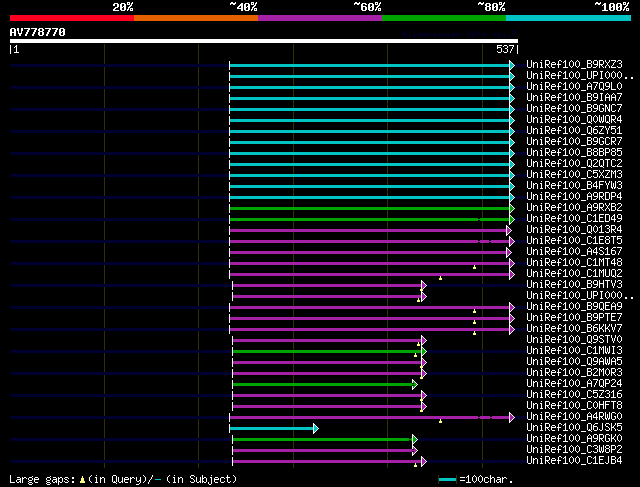The height and width of the screenshot is (487, 640).
Task: Click the orange ~40% identity legend segment
Action: 196,18
